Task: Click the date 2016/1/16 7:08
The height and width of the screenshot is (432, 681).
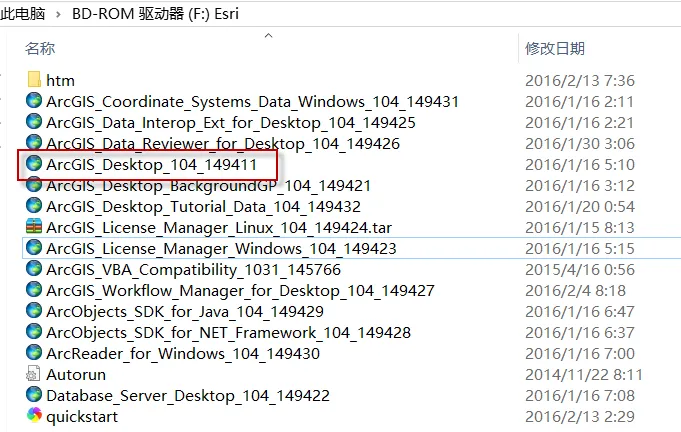Action: tap(580, 396)
